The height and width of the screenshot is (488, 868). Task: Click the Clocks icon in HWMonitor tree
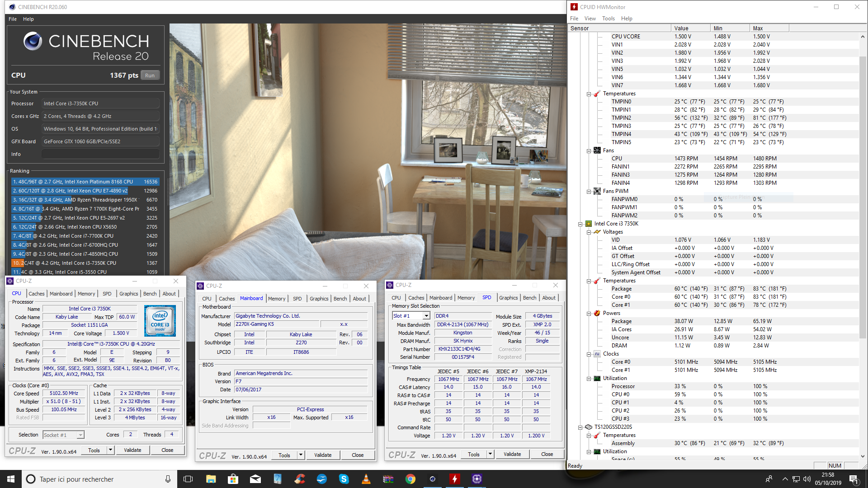click(x=597, y=354)
